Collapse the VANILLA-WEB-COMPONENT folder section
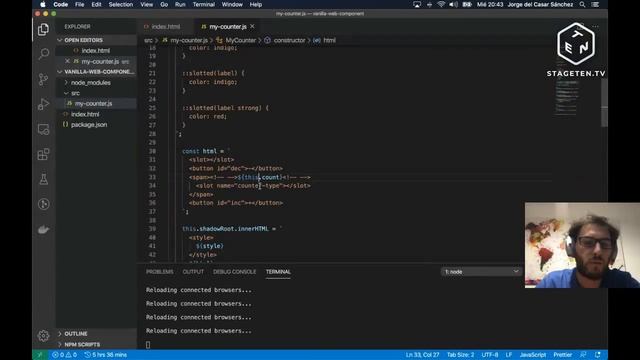The width and height of the screenshot is (640, 360). click(x=96, y=72)
